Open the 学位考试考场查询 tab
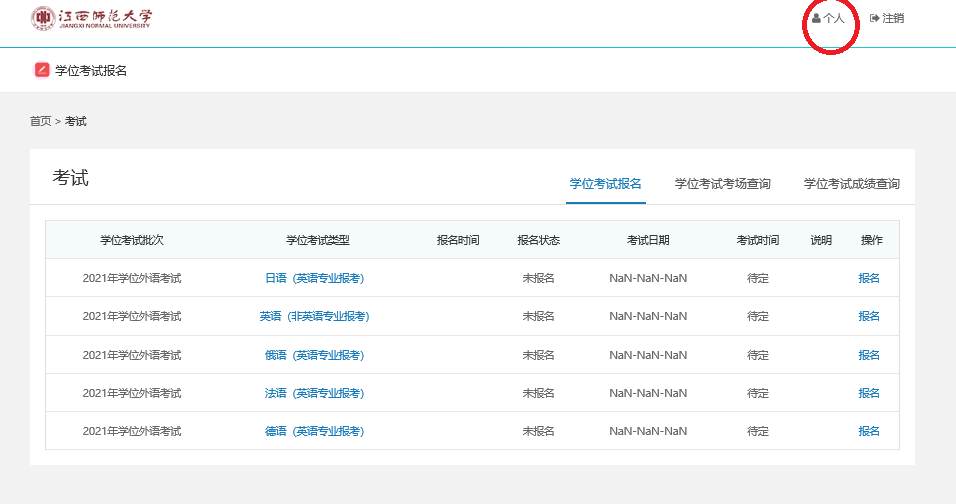The width and height of the screenshot is (956, 504). coord(722,183)
